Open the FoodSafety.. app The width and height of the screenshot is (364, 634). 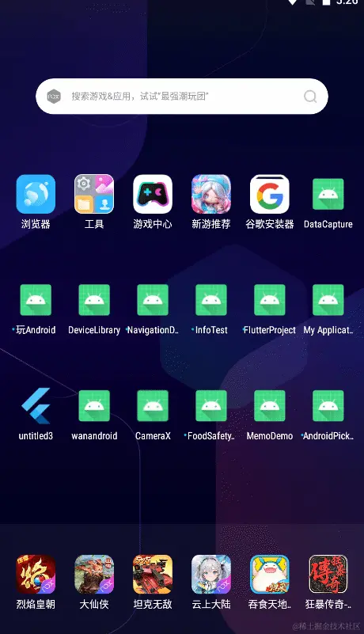(211, 406)
